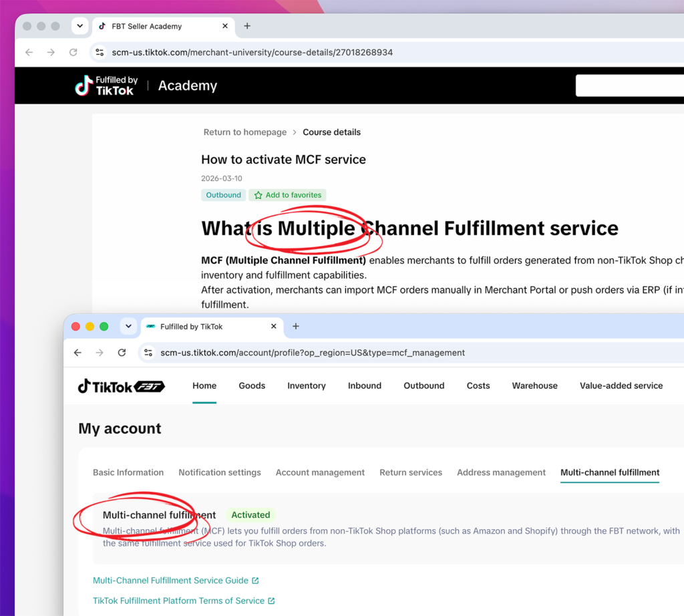Reload the Fulfilled by TikTok page
The image size is (684, 616).
pos(122,353)
